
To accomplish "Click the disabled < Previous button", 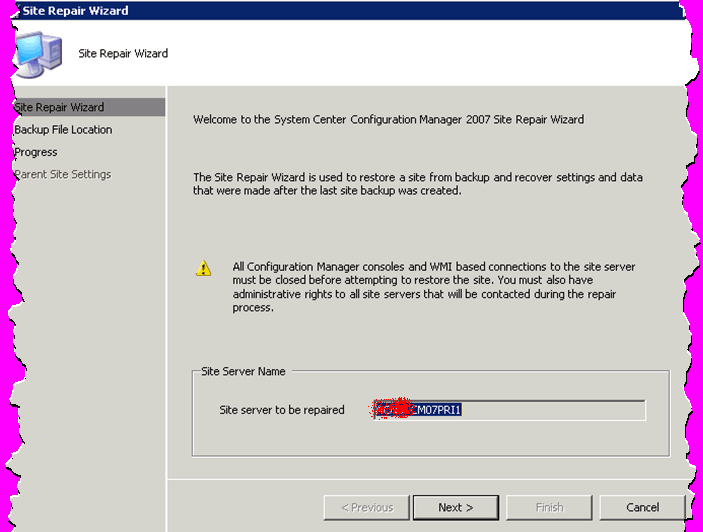I will (x=367, y=507).
